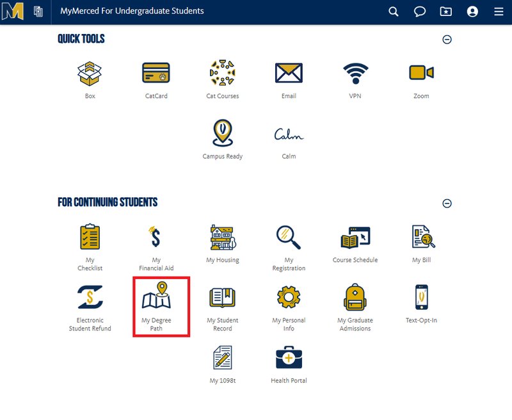Open the Box quick tool
The width and height of the screenshot is (512, 420).
click(x=90, y=74)
